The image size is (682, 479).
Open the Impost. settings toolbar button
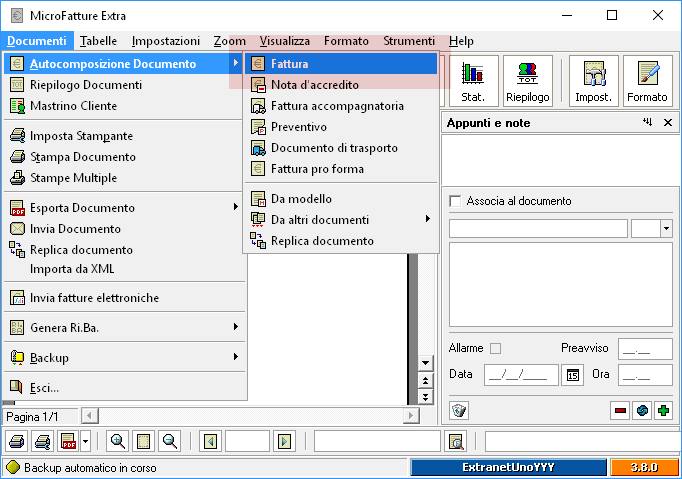[x=594, y=81]
